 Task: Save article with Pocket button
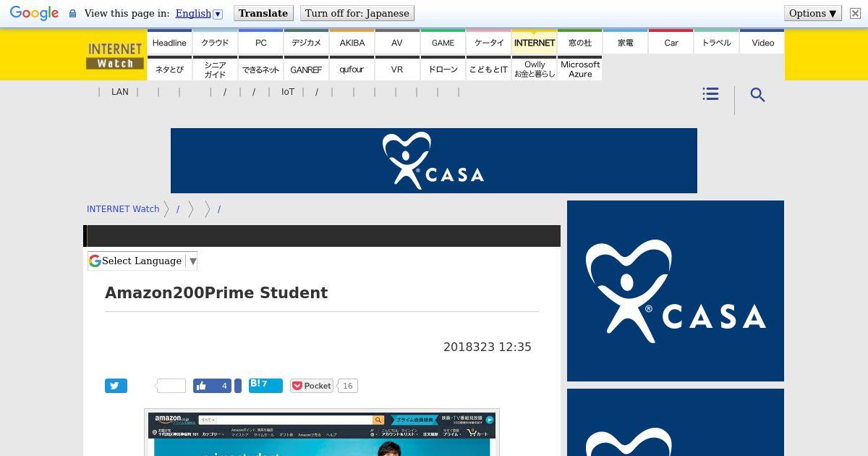[x=312, y=386]
